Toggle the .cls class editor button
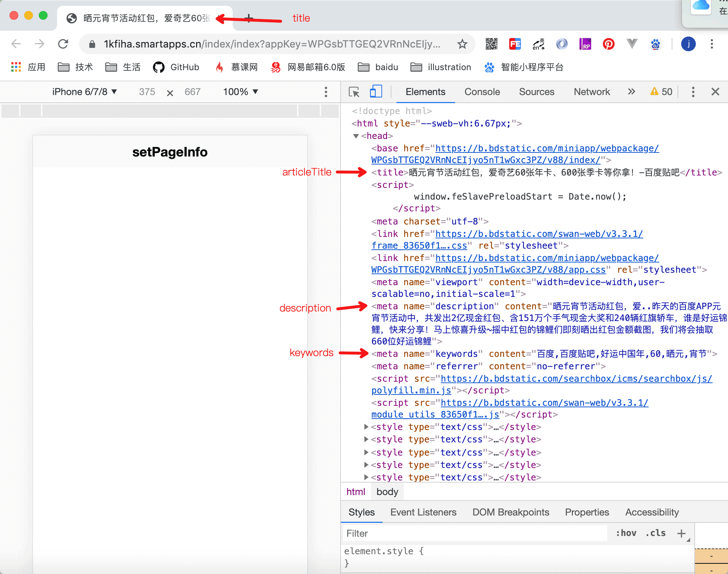Image resolution: width=728 pixels, height=574 pixels. coord(656,533)
